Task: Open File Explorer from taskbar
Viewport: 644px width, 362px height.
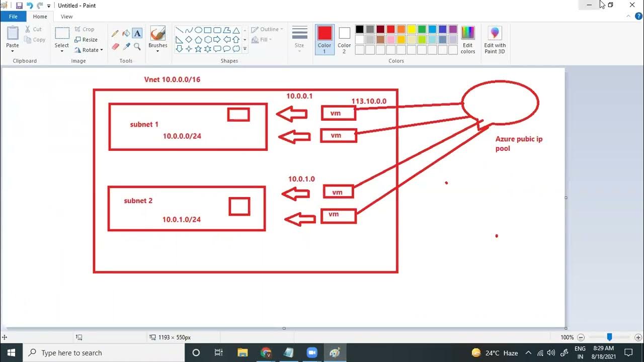Action: 243,352
